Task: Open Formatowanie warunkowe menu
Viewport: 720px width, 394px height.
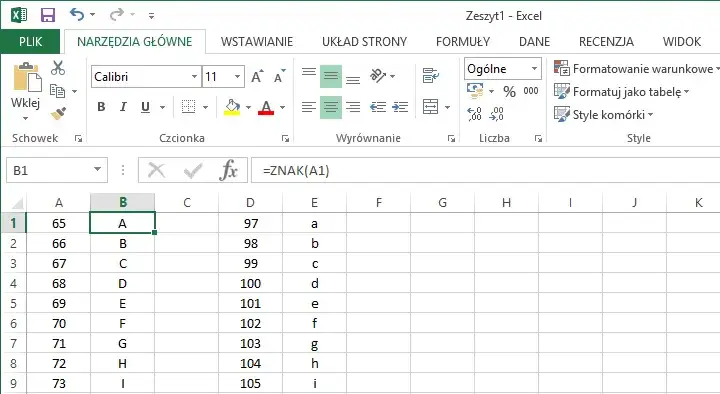Action: [637, 69]
